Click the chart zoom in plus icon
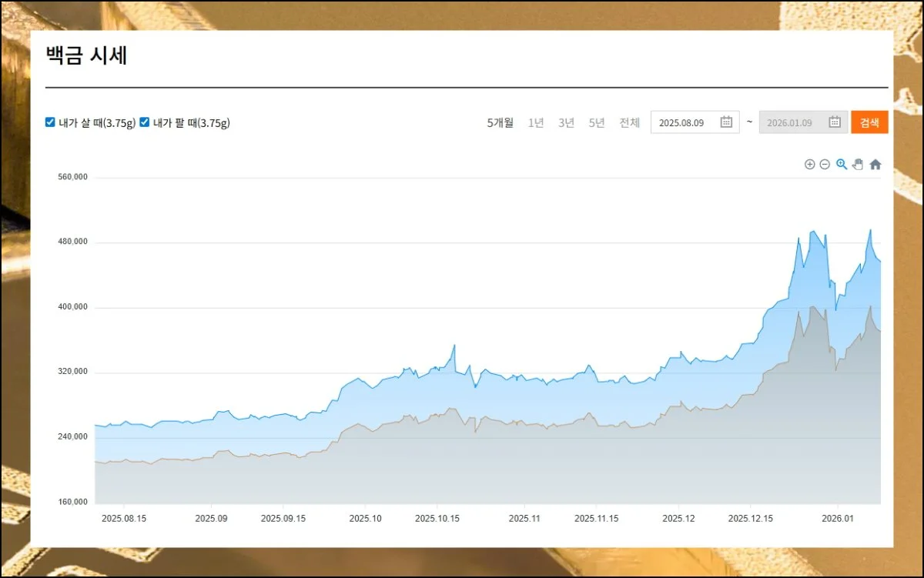This screenshot has height=578, width=924. point(809,165)
